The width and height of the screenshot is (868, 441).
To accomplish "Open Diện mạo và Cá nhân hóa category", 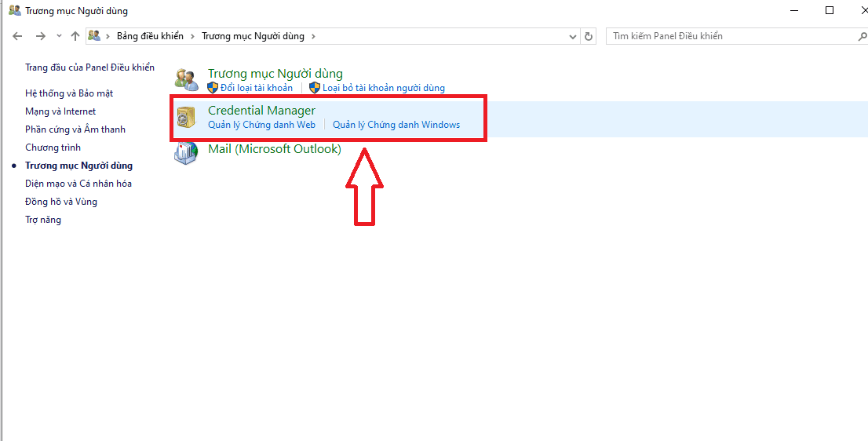I will [x=78, y=184].
